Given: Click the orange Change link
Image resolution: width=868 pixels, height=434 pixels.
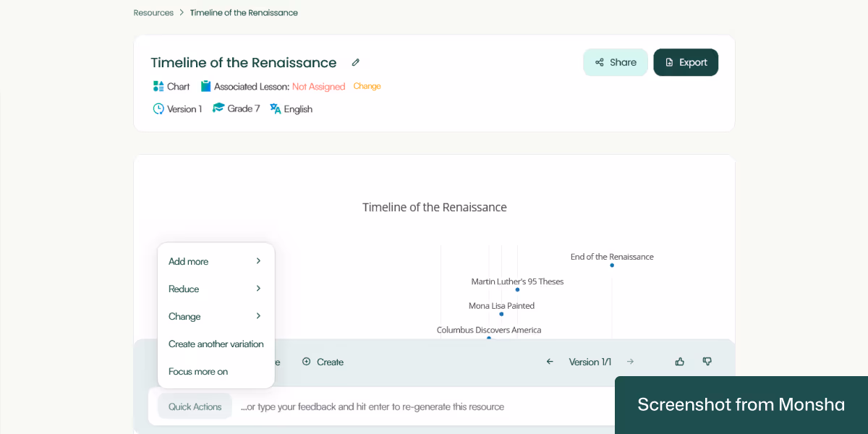Looking at the screenshot, I should point(367,86).
